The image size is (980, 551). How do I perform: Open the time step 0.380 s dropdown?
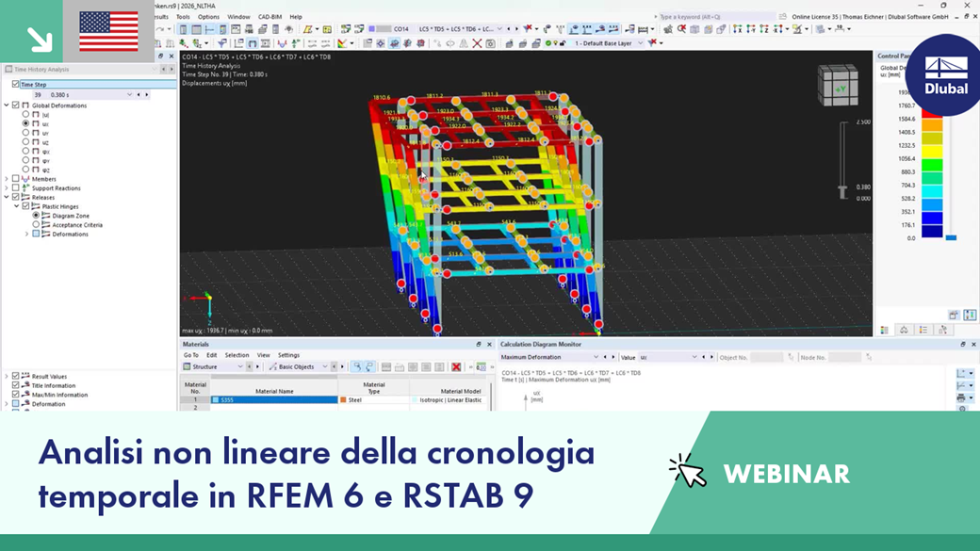(x=129, y=95)
